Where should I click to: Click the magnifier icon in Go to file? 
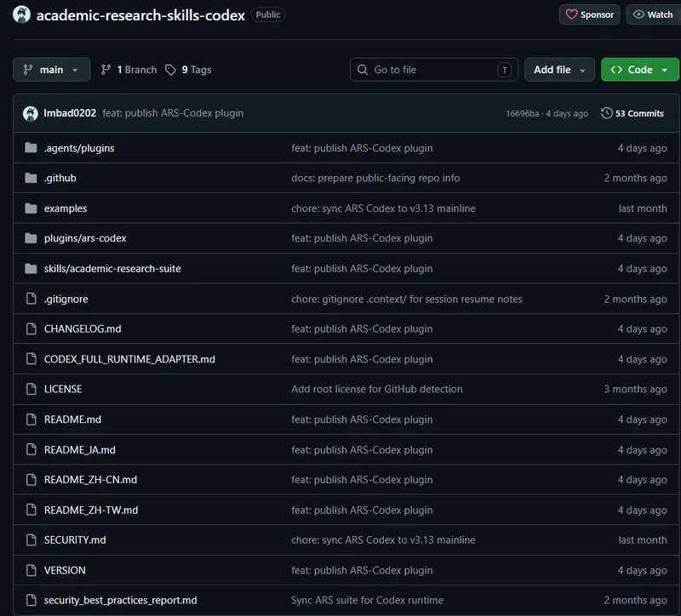tap(363, 70)
